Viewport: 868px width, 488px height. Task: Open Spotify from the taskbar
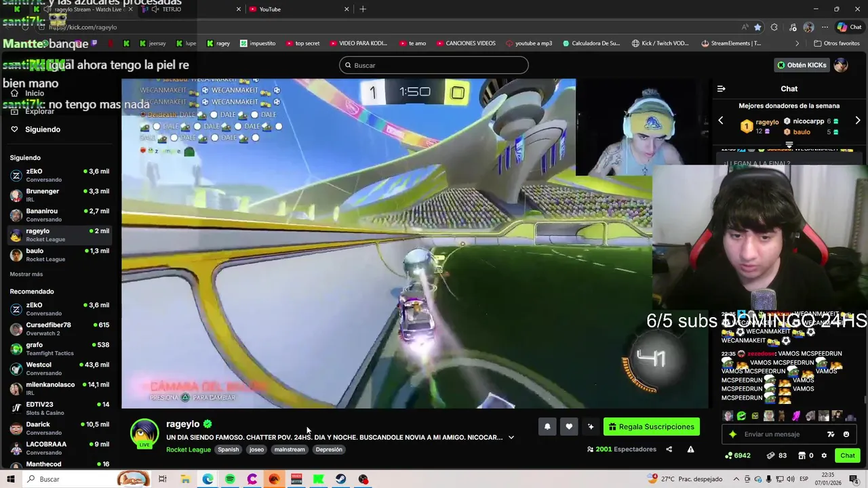tap(230, 479)
